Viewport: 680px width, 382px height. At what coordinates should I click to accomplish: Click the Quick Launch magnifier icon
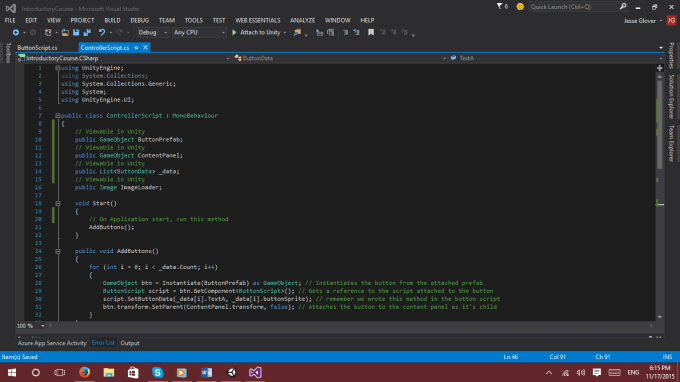pyautogui.click(x=623, y=7)
